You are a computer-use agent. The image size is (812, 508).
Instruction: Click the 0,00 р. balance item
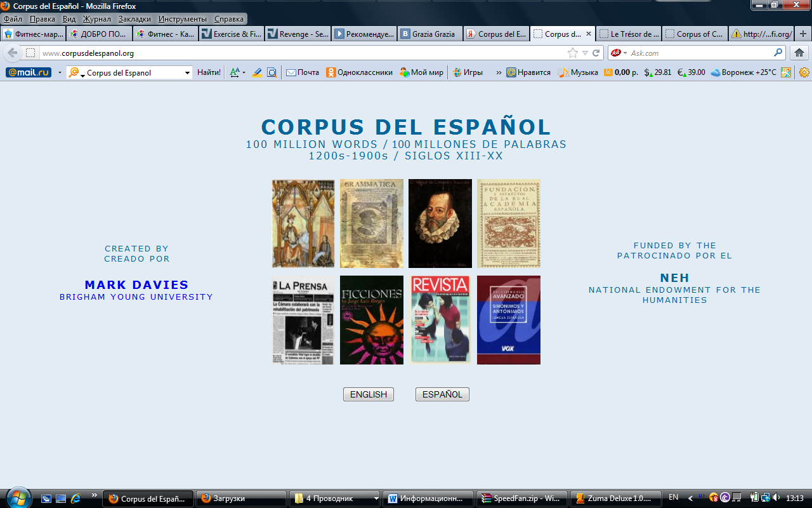point(620,72)
